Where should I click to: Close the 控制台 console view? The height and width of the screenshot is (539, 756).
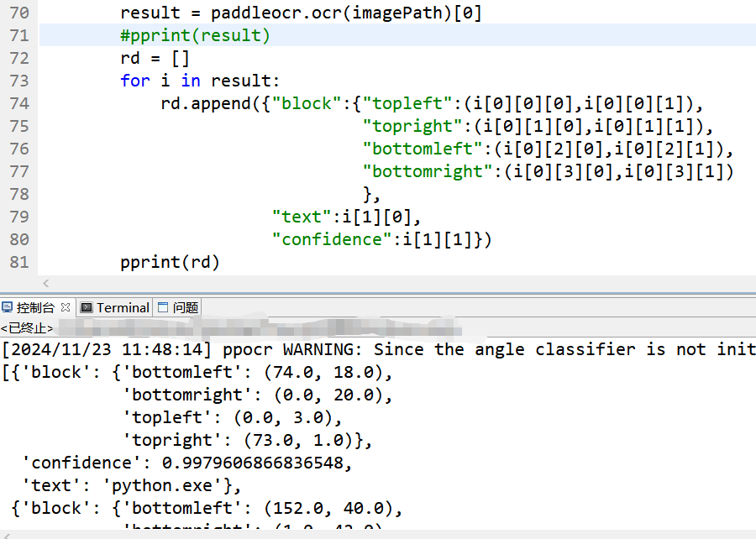pyautogui.click(x=66, y=307)
